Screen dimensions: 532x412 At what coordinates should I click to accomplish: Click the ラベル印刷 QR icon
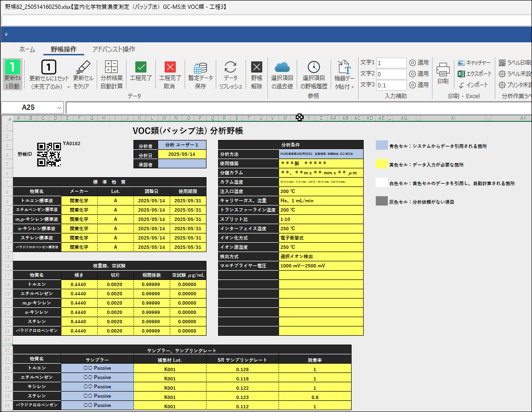pos(502,63)
